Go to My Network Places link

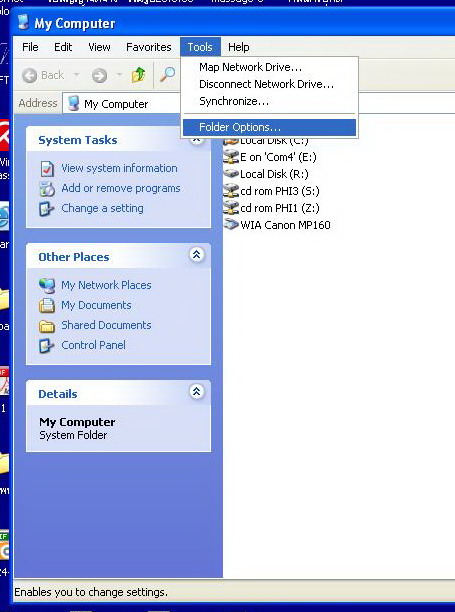tap(106, 285)
